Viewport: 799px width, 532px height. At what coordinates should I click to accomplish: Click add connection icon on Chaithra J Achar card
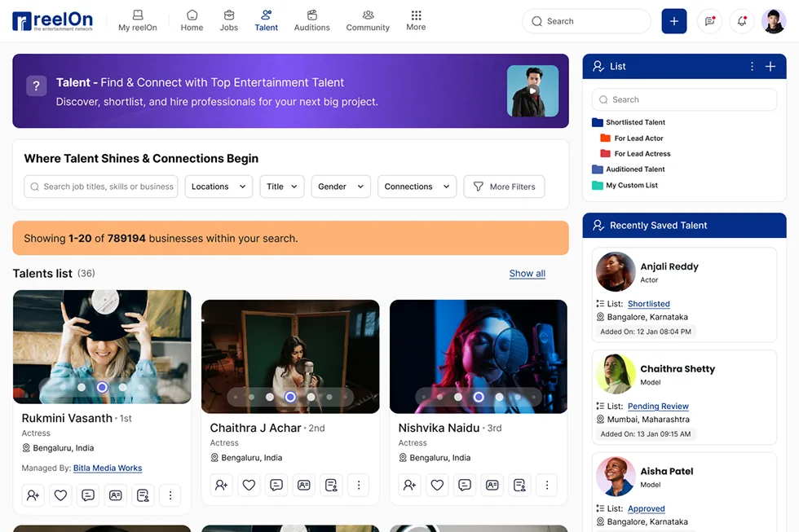[221, 485]
